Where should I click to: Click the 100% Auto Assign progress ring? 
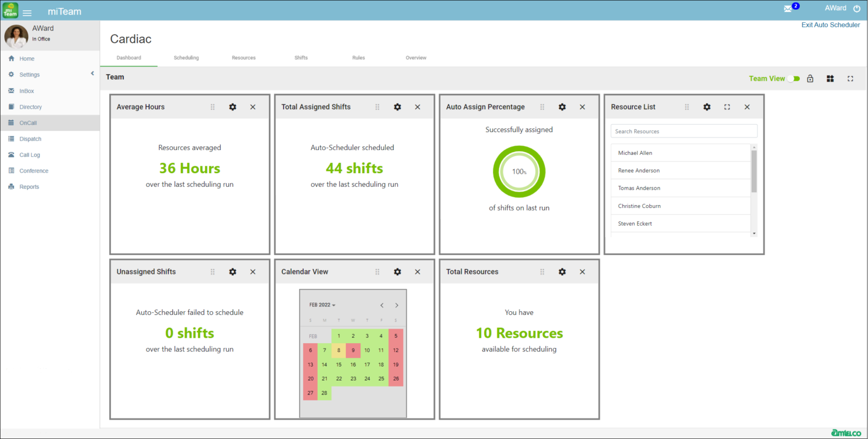(x=519, y=171)
